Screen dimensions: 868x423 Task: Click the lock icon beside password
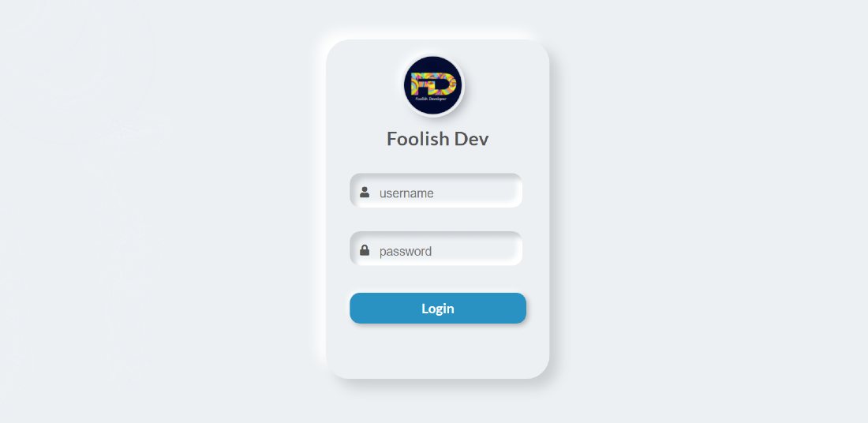(365, 250)
